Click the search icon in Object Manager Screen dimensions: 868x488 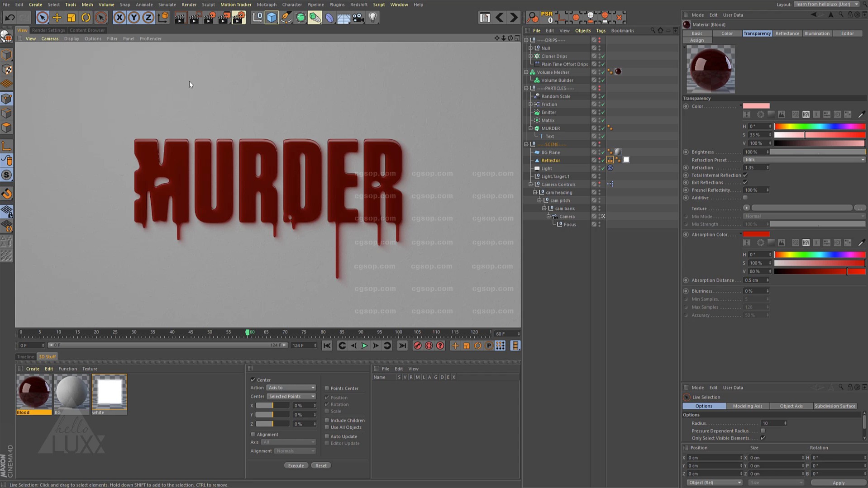tap(653, 31)
